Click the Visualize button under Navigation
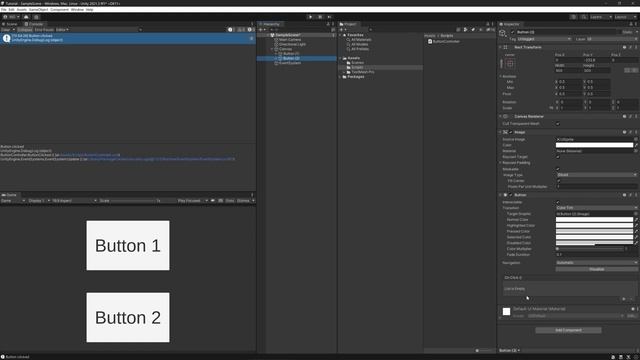The image size is (640, 360). tap(596, 269)
